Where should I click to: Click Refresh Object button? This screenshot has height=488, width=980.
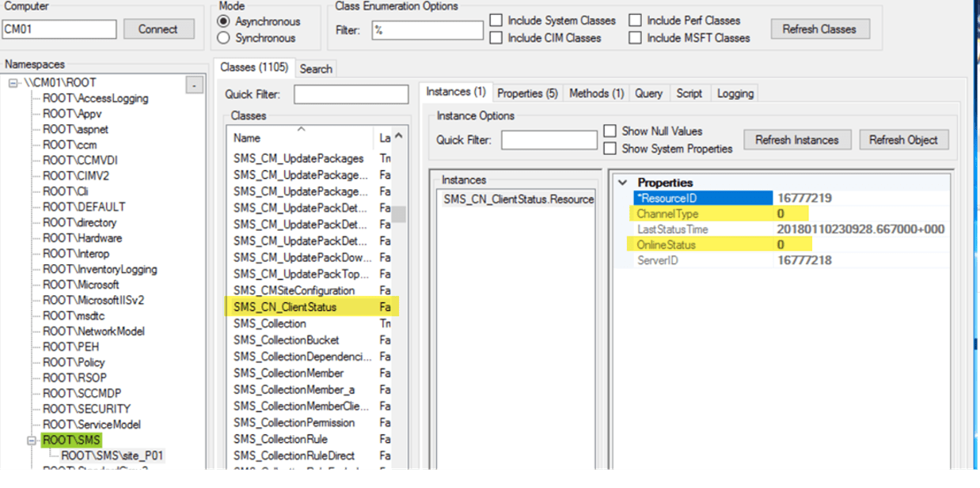tap(903, 140)
